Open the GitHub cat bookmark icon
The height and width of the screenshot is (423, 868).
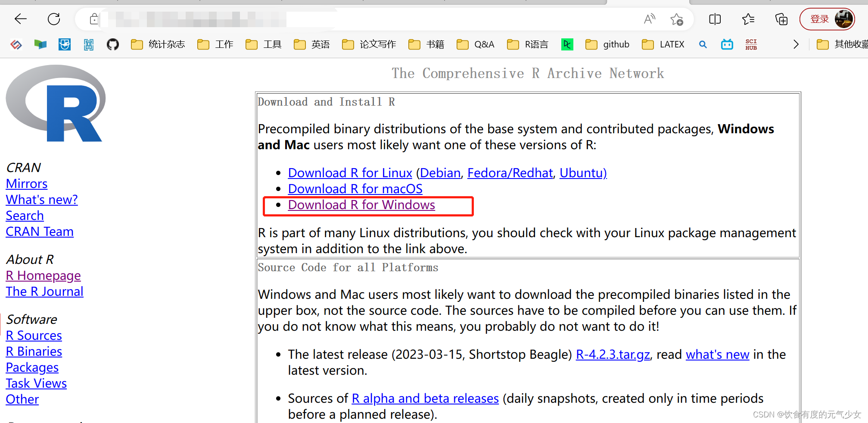point(113,44)
